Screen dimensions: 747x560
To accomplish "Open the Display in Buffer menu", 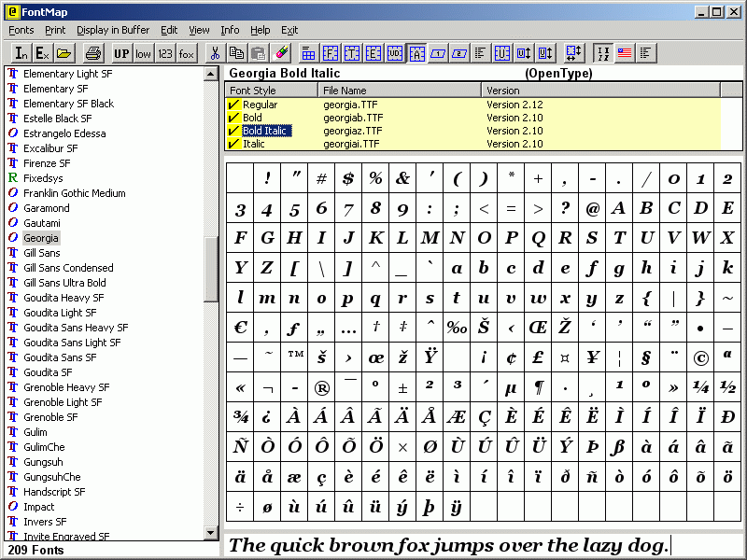I will 113,29.
